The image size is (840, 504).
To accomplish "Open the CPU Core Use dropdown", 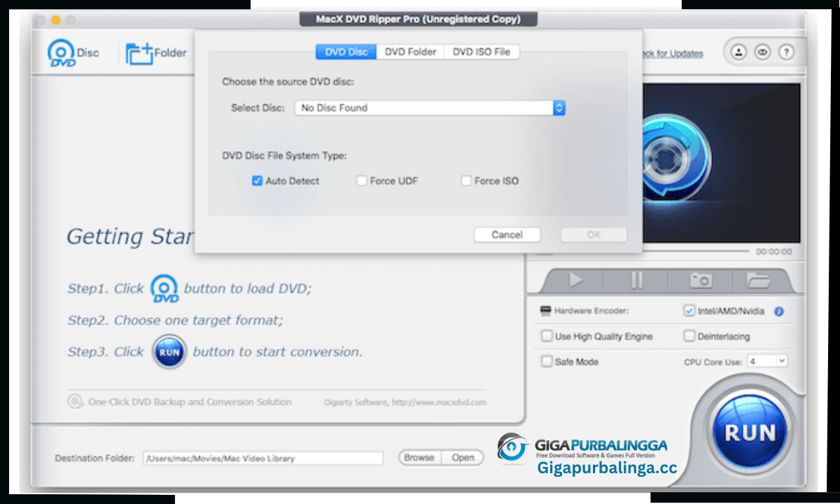I will 767,361.
